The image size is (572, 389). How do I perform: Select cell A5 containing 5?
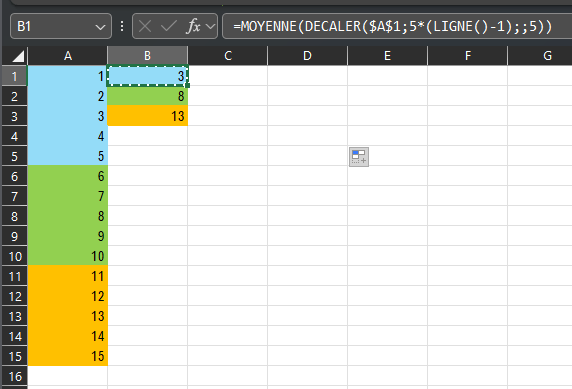coord(67,156)
